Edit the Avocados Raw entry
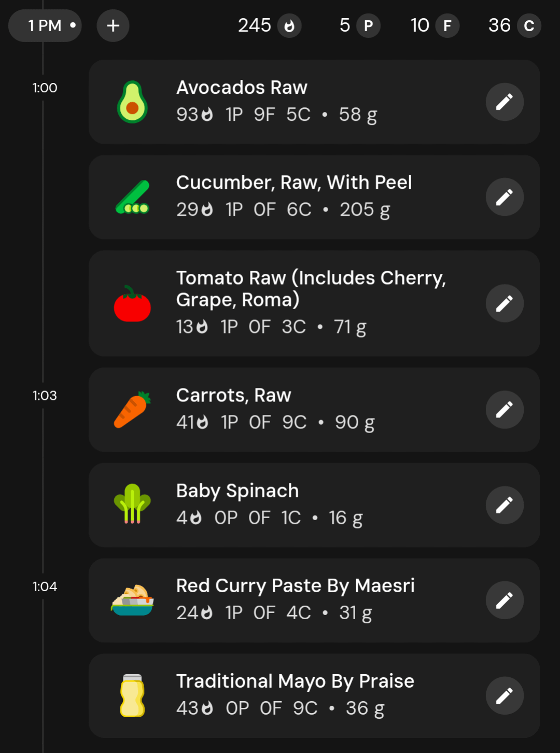This screenshot has height=753, width=560. coord(505,102)
